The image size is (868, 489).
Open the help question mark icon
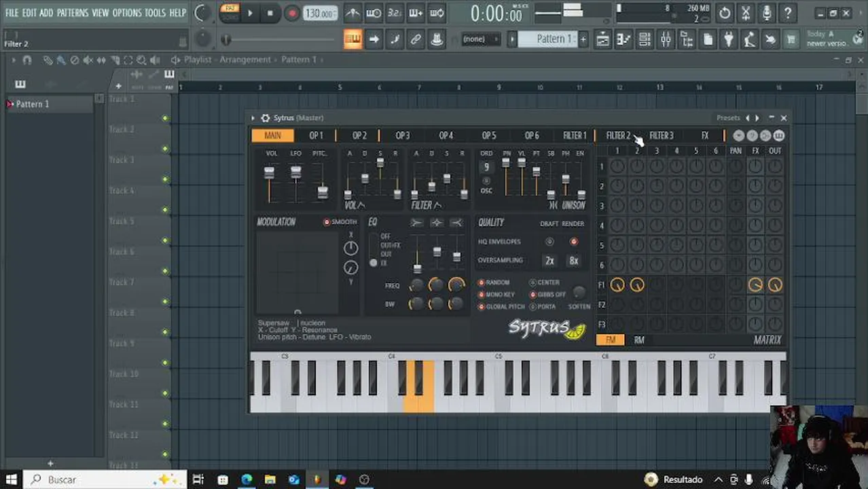(x=788, y=13)
